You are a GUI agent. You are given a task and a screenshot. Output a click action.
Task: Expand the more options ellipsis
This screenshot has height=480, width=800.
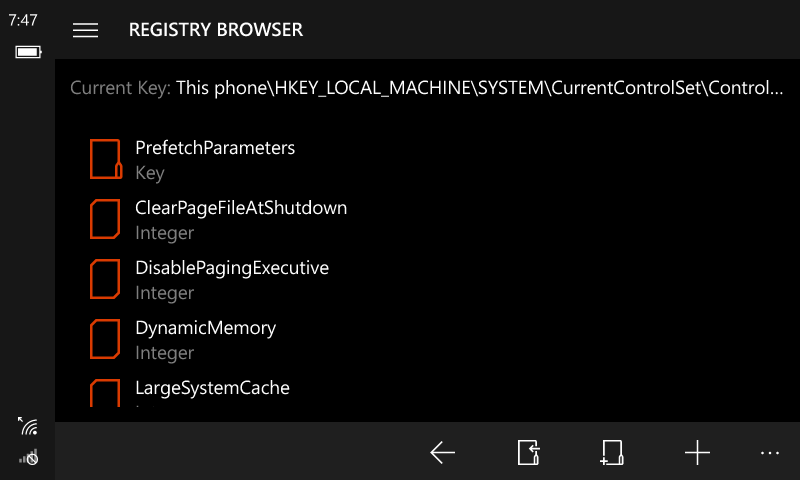769,453
